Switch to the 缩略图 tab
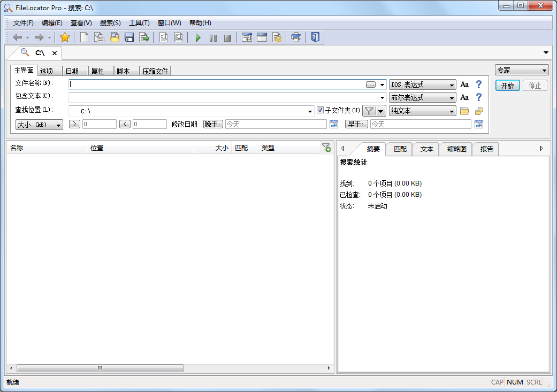The height and width of the screenshot is (392, 557). (x=456, y=149)
